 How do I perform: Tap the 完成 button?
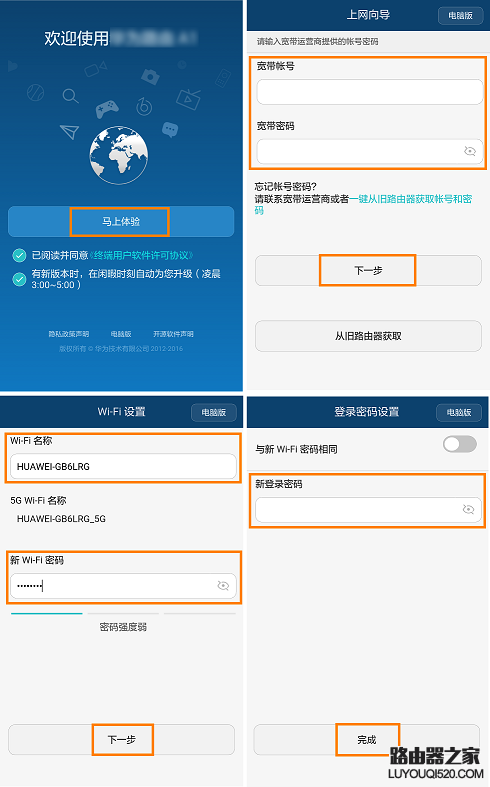tap(366, 739)
